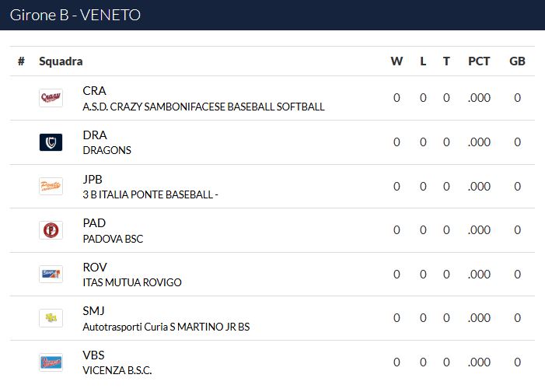
Task: Open Autotrasporti Curia S MARTINO JR BS
Action: [166, 327]
